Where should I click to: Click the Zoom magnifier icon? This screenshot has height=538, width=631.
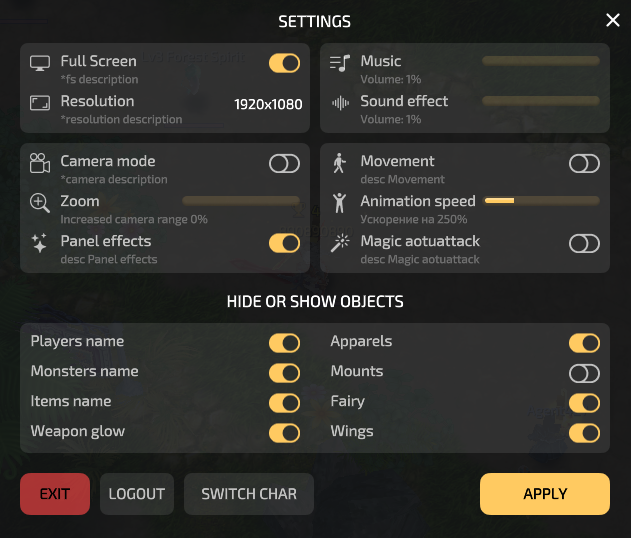40,203
